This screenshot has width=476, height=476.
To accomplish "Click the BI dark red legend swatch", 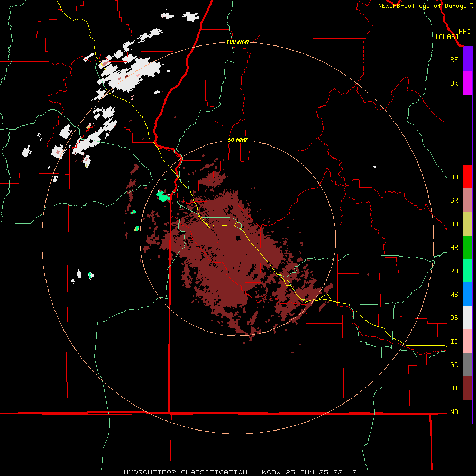I will pos(467,388).
